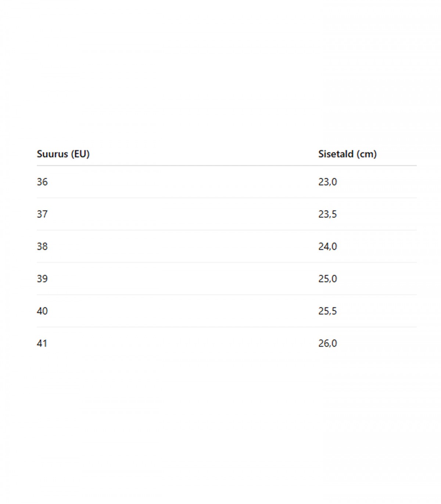Click the 23,0 insole length value
Image resolution: width=441 pixels, height=504 pixels.
[x=327, y=182]
